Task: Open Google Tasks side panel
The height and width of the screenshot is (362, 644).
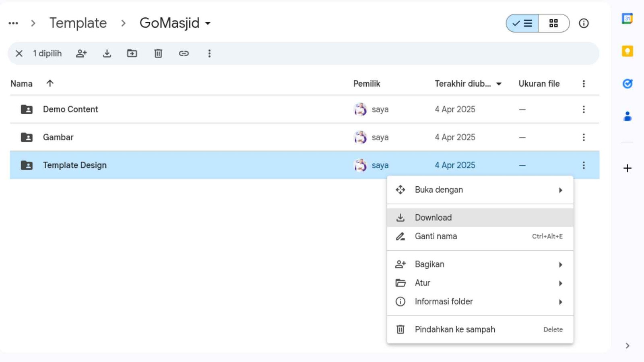Action: pos(627,84)
